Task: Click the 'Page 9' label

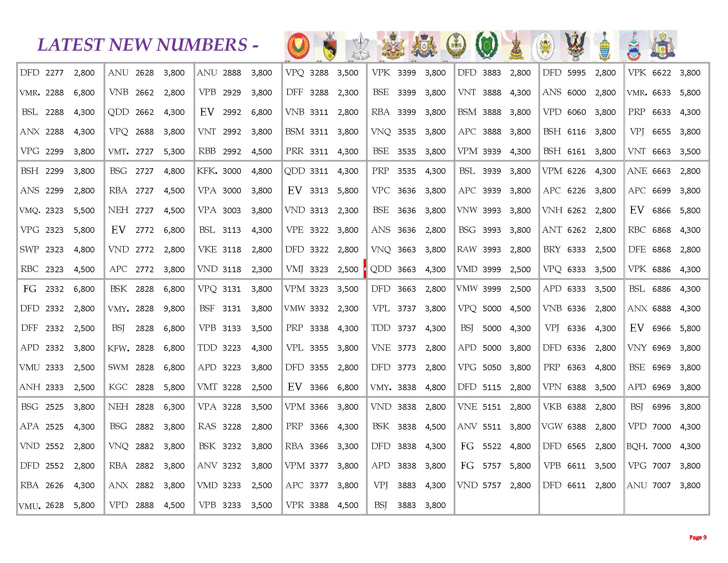Action: (698, 537)
